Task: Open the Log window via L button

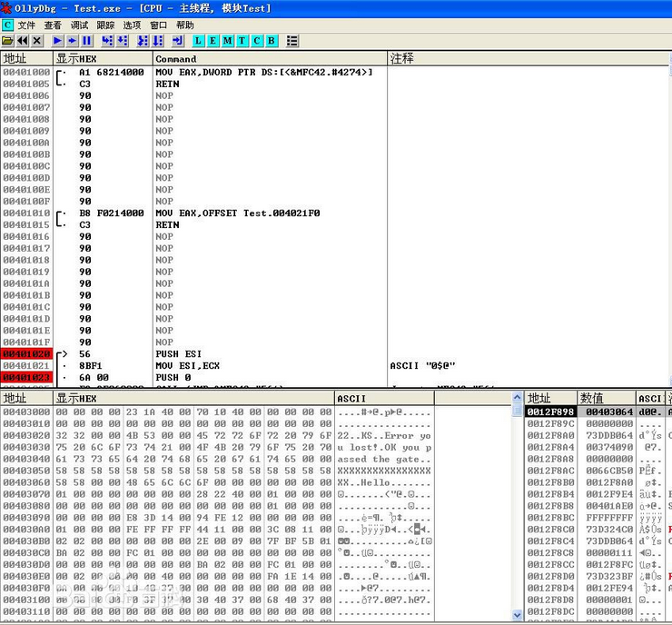Action: 199,41
